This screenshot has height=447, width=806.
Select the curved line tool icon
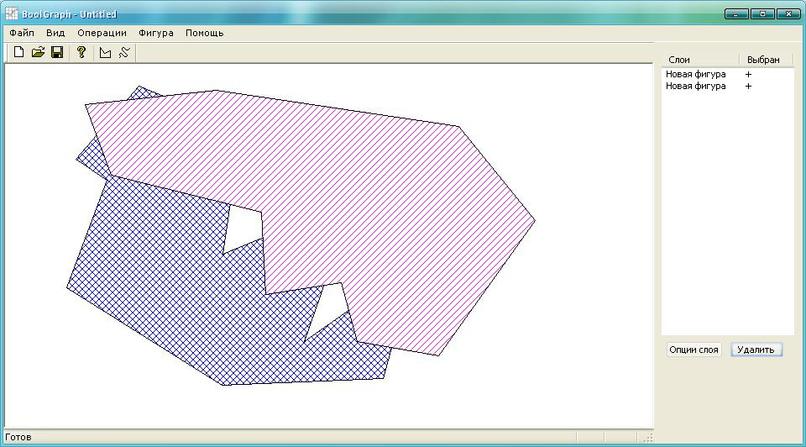pos(124,52)
